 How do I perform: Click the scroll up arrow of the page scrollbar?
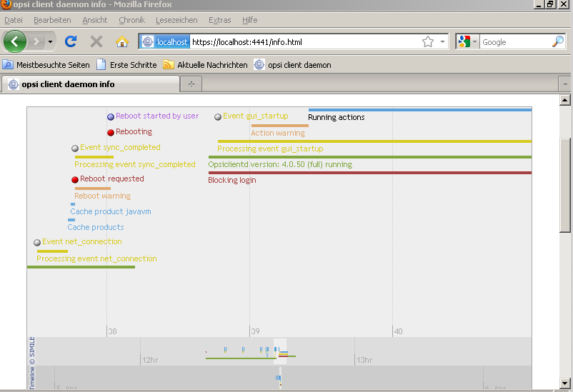[565, 100]
